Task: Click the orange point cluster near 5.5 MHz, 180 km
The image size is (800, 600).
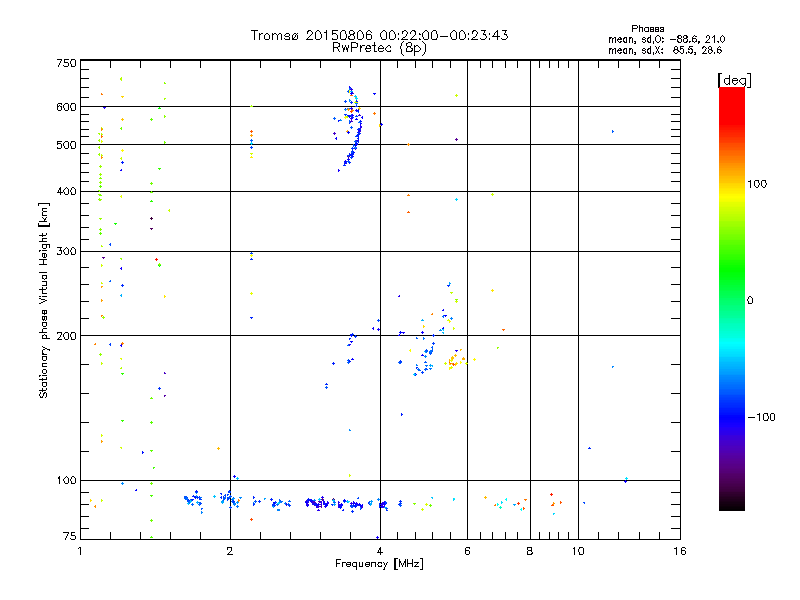Action: pyautogui.click(x=454, y=360)
